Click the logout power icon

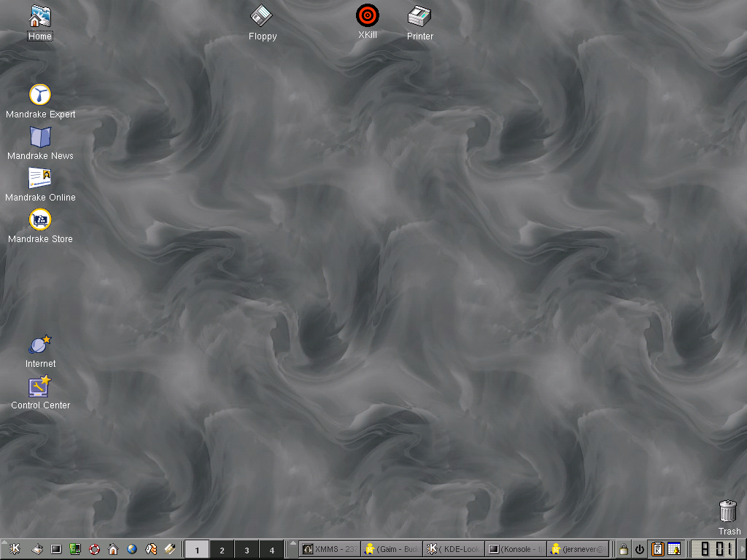coord(639,550)
